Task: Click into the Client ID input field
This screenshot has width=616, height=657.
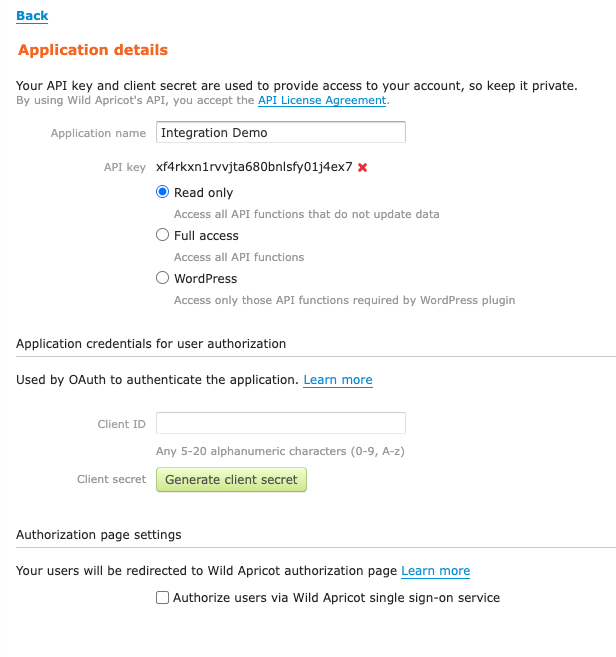Action: coord(281,423)
